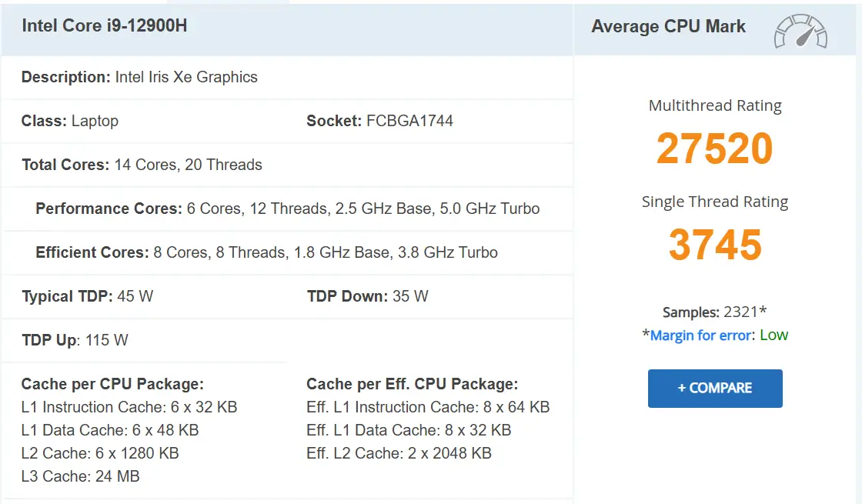Click the TDP Down: 35 W entry
862x504 pixels.
[367, 296]
